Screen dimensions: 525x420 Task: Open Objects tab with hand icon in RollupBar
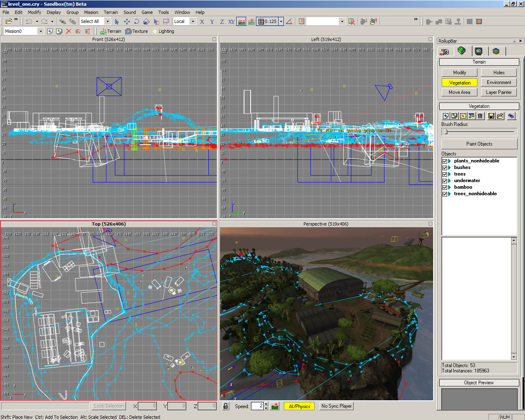click(x=444, y=51)
